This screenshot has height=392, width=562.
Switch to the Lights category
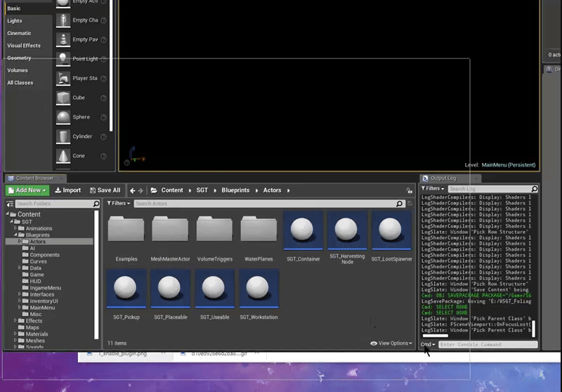pos(15,21)
